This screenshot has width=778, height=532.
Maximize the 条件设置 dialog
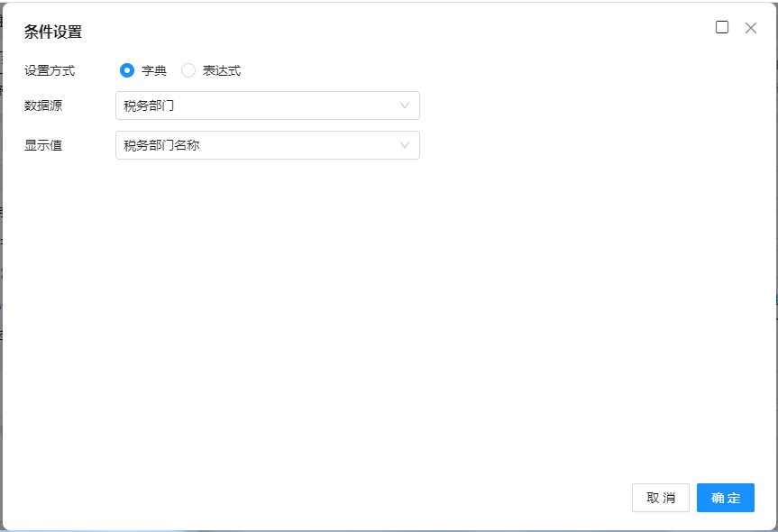point(722,27)
